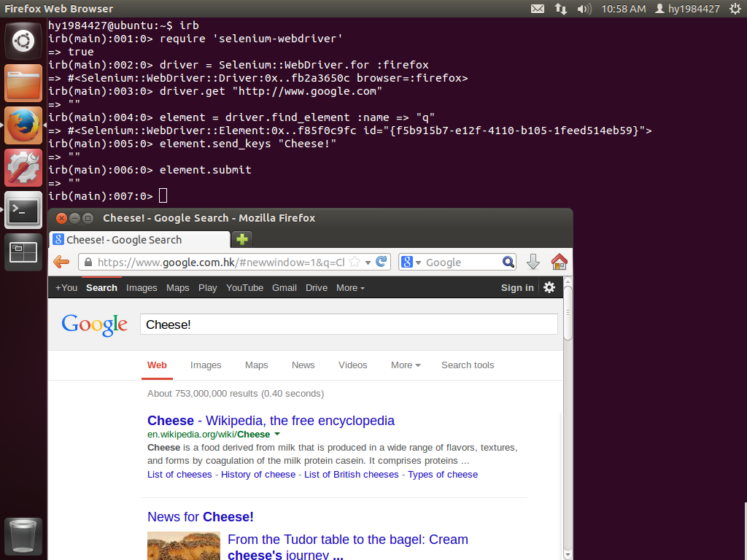Go to the Firefox home page icon
This screenshot has height=560, width=747.
pos(560,262)
